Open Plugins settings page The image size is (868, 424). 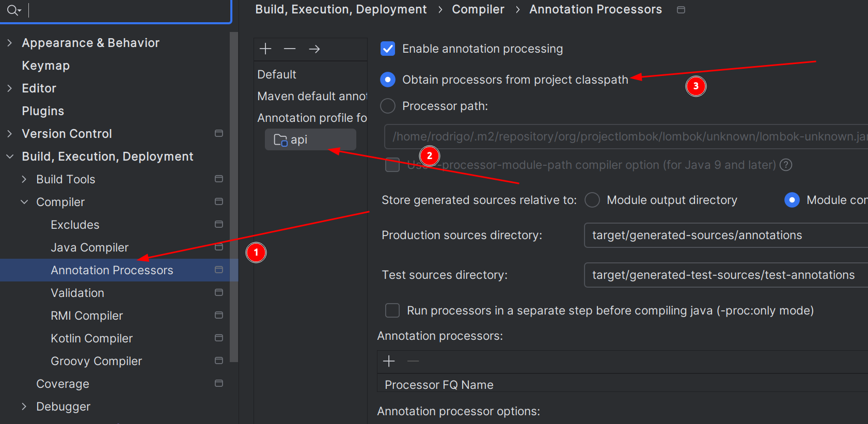(x=43, y=111)
